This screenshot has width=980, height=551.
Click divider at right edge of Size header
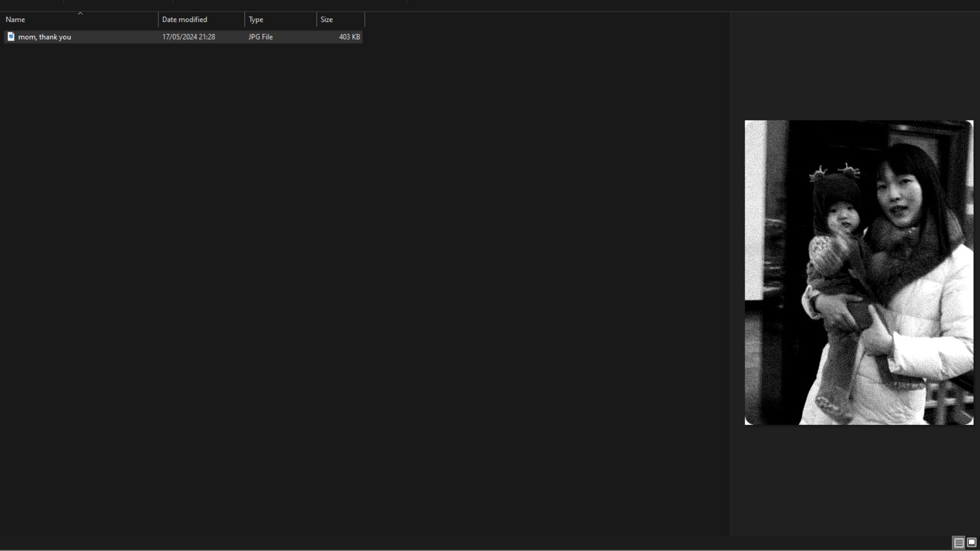pyautogui.click(x=365, y=20)
